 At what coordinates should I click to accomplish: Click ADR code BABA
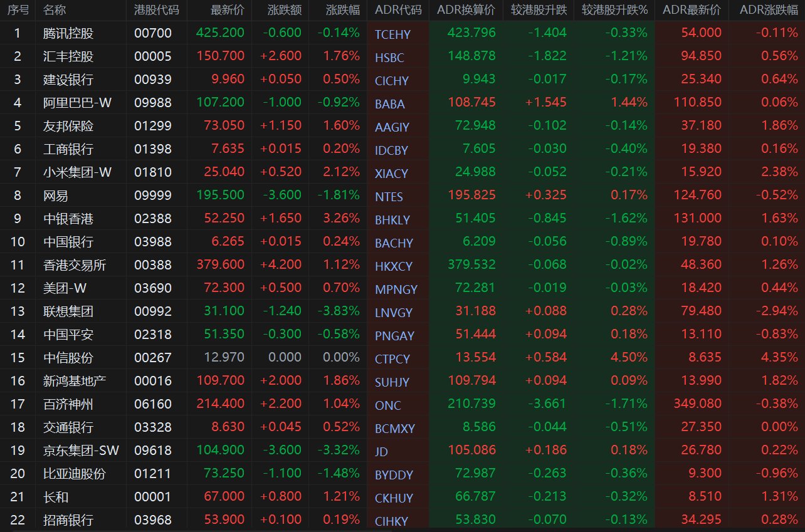[390, 104]
